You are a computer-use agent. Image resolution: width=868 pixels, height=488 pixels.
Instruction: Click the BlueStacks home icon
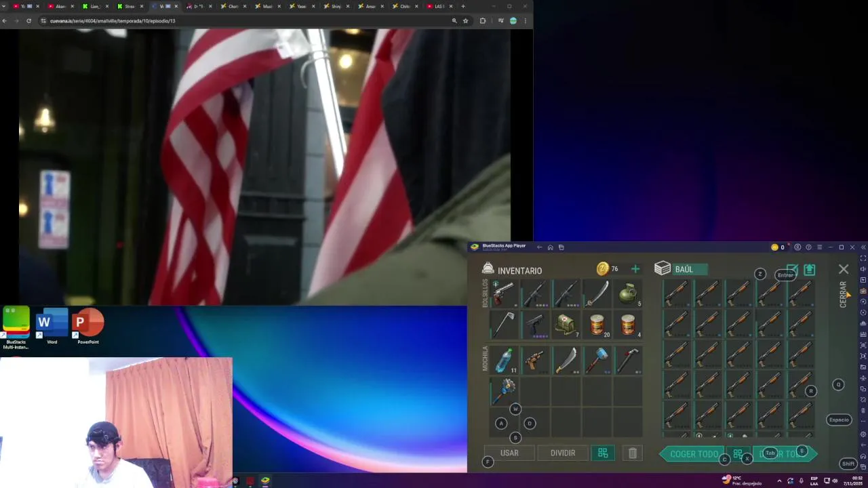click(x=550, y=247)
